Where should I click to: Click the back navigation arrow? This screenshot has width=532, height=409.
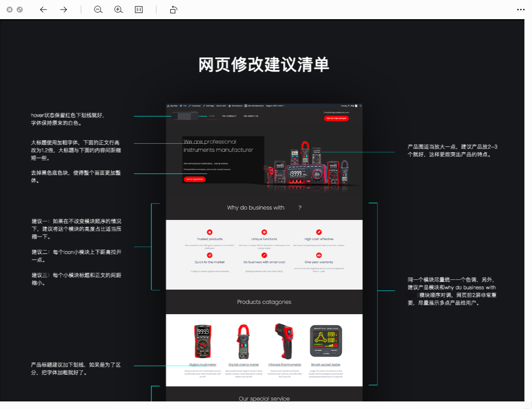(x=43, y=9)
